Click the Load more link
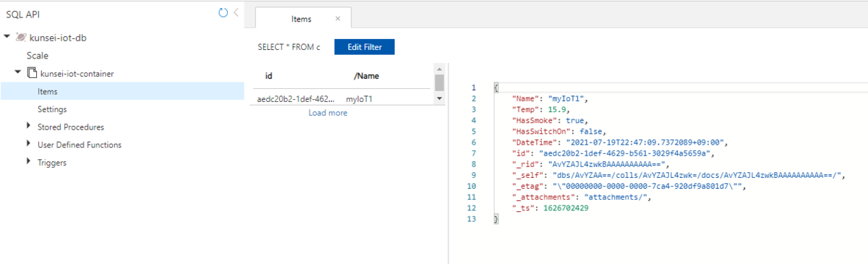 tap(328, 113)
